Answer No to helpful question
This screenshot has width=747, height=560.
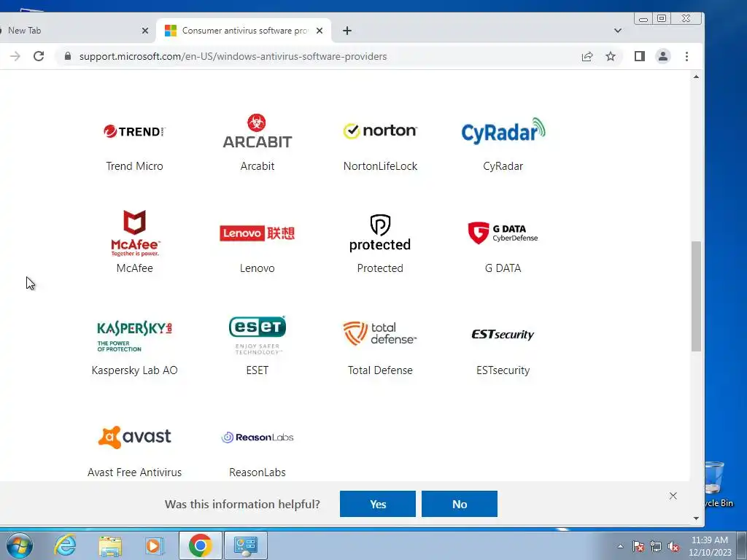(460, 504)
